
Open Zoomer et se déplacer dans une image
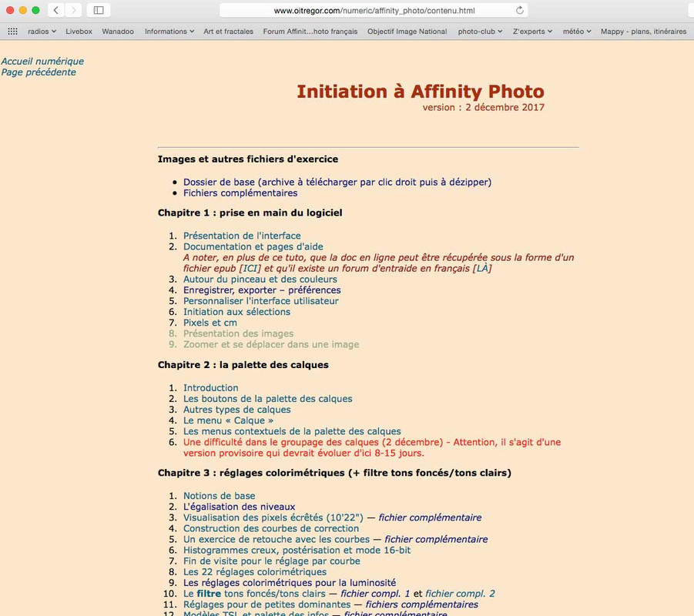[271, 344]
